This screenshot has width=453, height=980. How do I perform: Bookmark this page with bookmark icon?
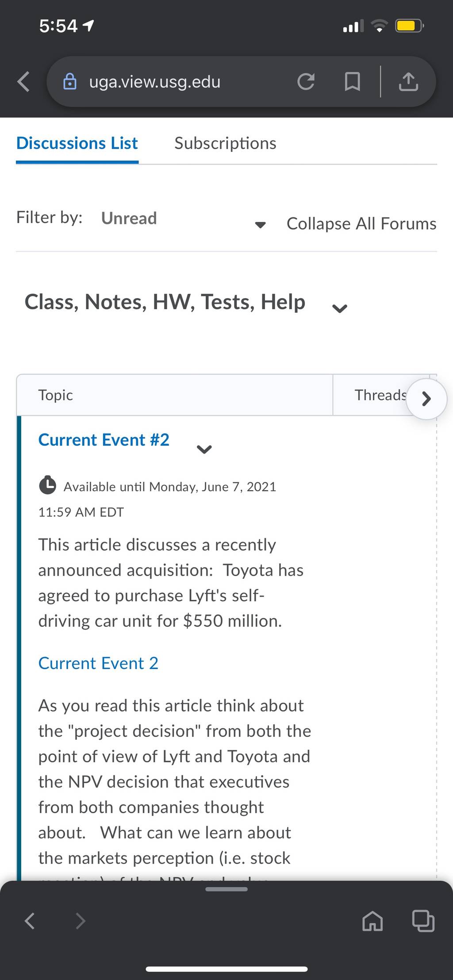(352, 82)
